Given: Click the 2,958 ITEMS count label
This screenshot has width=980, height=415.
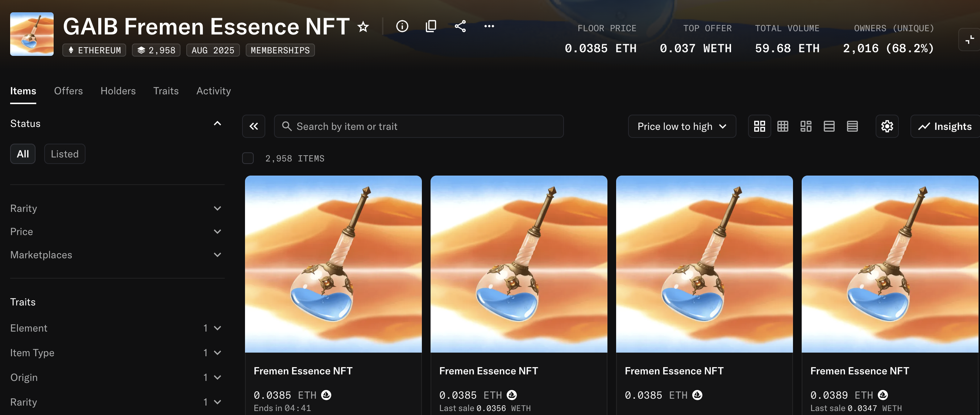Looking at the screenshot, I should [295, 159].
